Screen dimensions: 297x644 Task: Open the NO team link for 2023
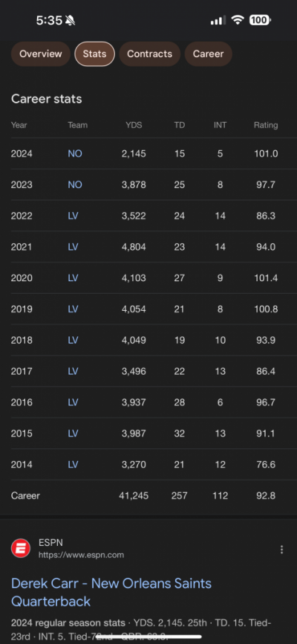click(75, 185)
